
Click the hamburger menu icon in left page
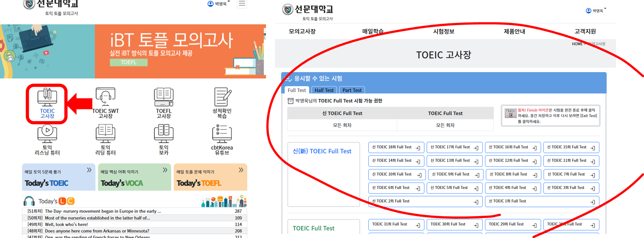pos(242,4)
